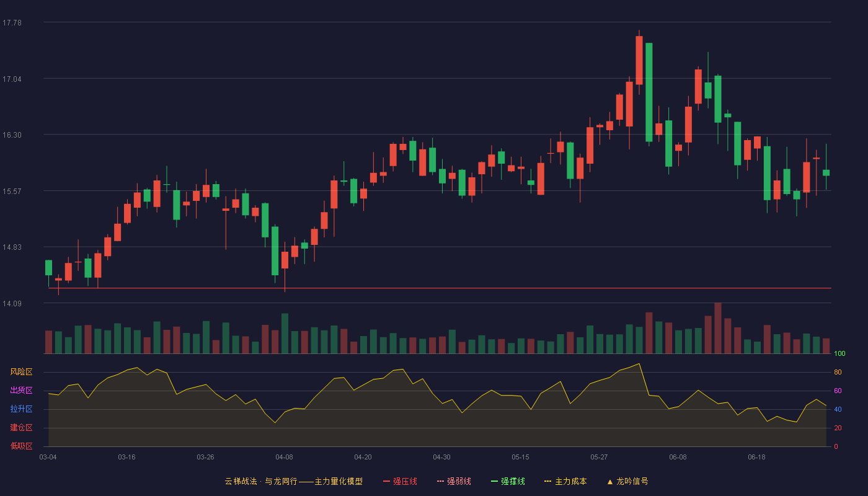Click the 14.09 price axis label
868x496 pixels.
click(12, 303)
